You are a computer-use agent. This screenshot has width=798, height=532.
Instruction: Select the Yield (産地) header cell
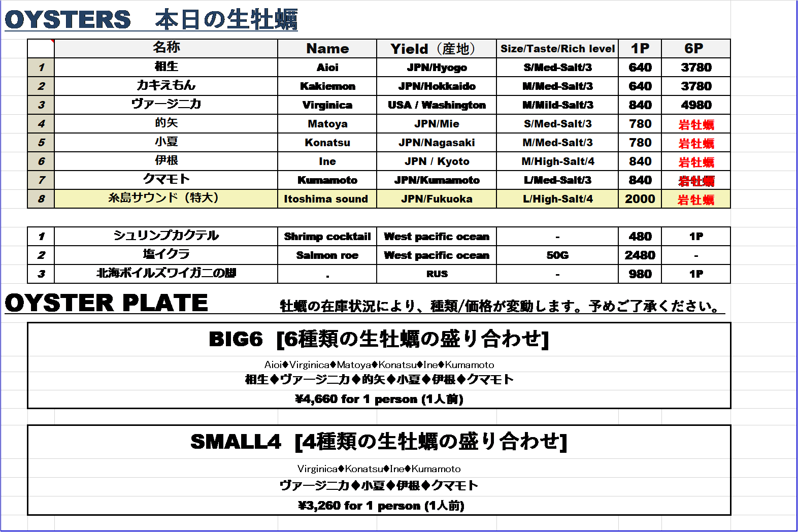coord(437,48)
